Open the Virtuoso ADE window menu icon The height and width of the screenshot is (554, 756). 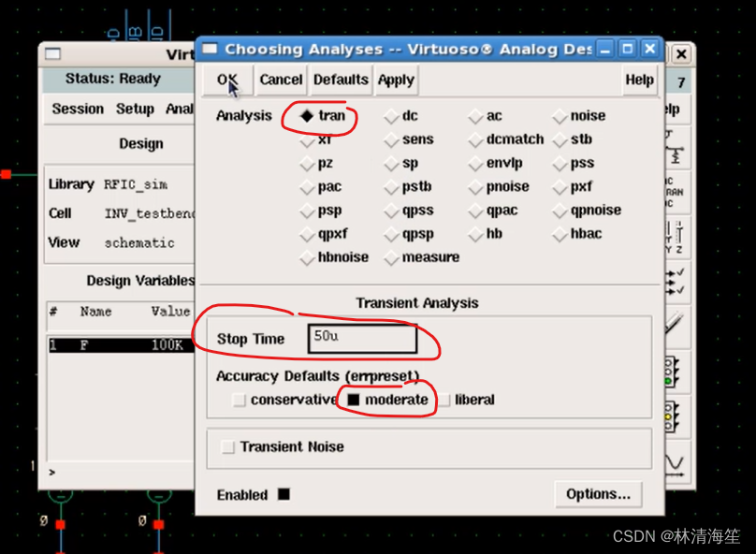coord(53,53)
